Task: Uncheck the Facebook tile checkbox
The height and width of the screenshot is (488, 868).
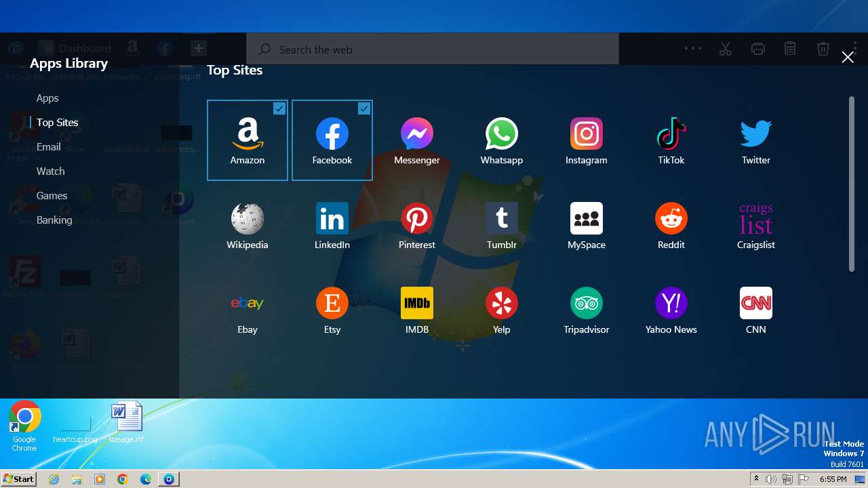Action: tap(364, 108)
